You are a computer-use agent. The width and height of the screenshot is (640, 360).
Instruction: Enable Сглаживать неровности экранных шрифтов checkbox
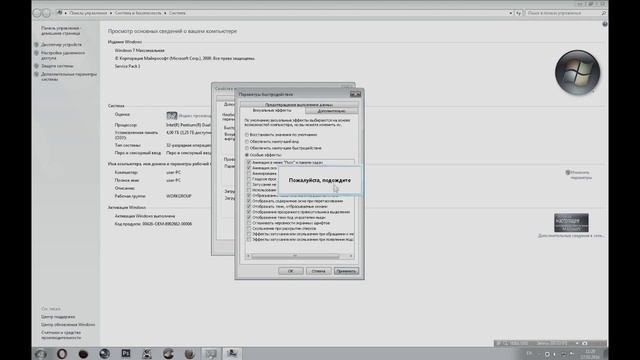click(x=249, y=223)
